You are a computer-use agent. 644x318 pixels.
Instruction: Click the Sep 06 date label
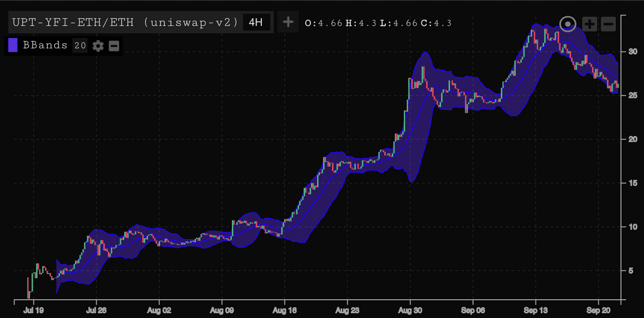(x=473, y=310)
